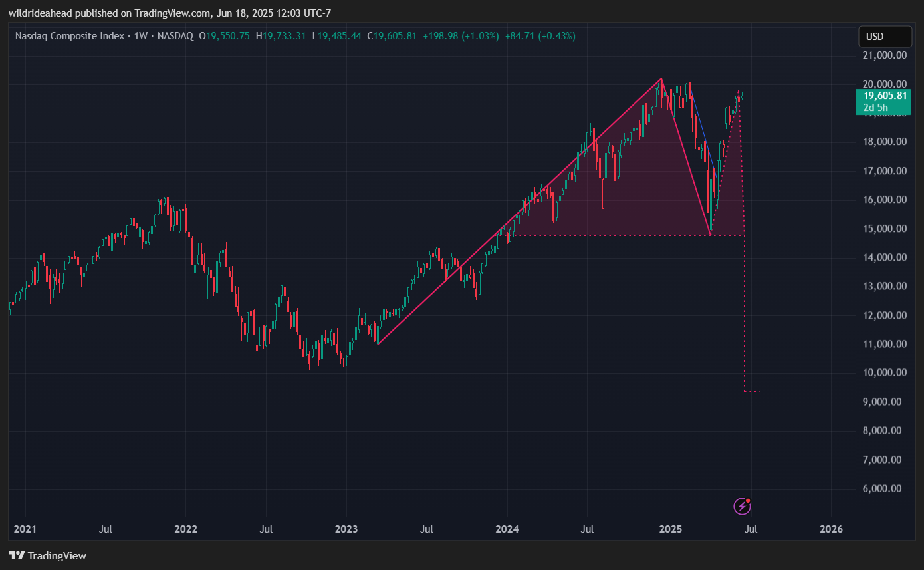
Task: Click the 13,000.00 price axis label
Action: [x=885, y=286]
